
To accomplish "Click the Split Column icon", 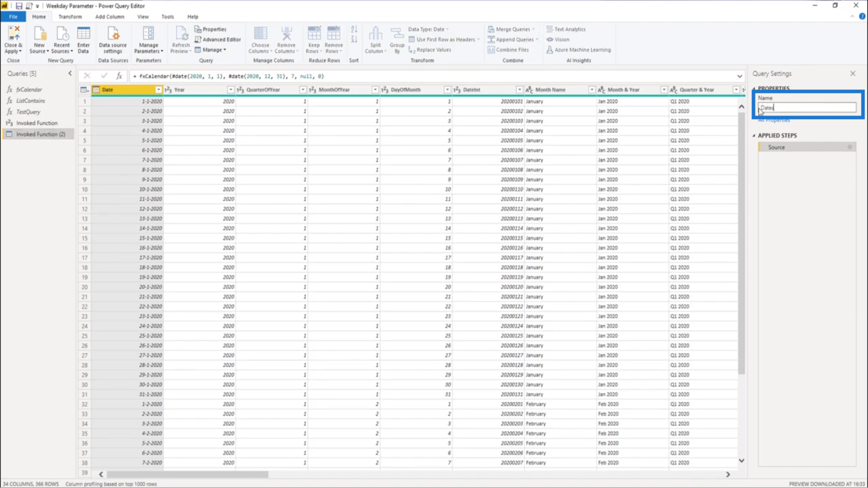I will click(x=375, y=40).
